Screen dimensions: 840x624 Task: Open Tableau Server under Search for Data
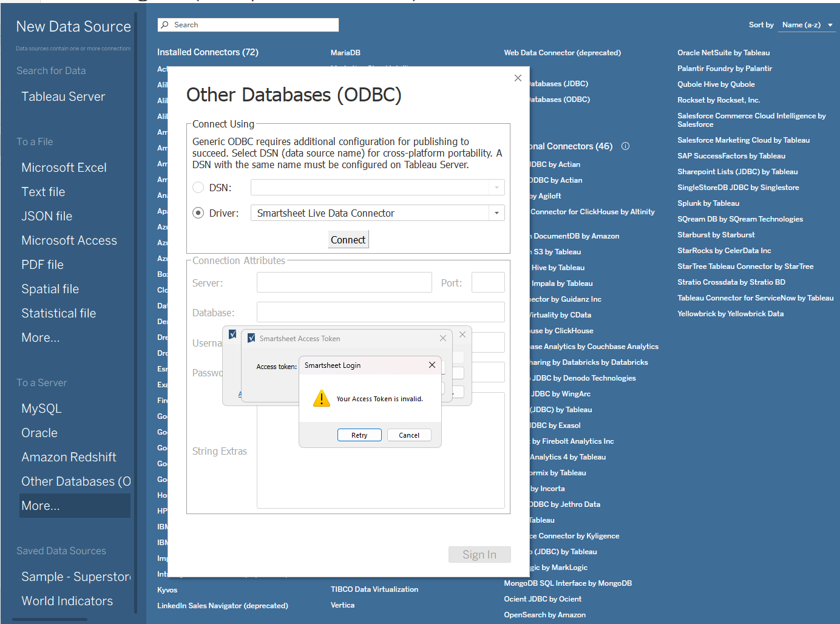click(x=63, y=97)
